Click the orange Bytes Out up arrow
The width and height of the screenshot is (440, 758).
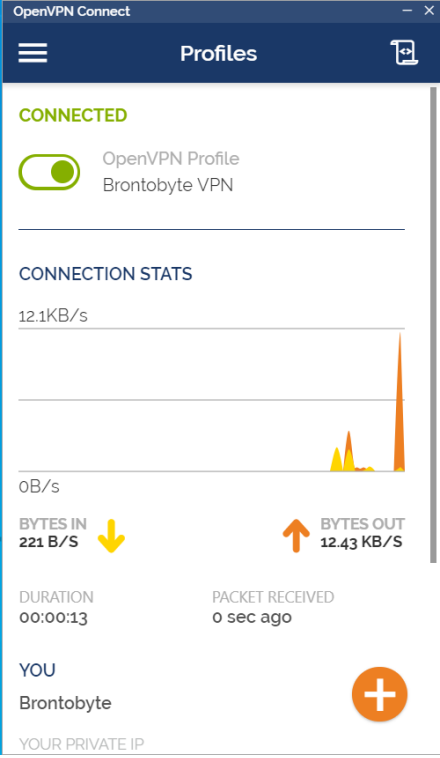point(296,536)
